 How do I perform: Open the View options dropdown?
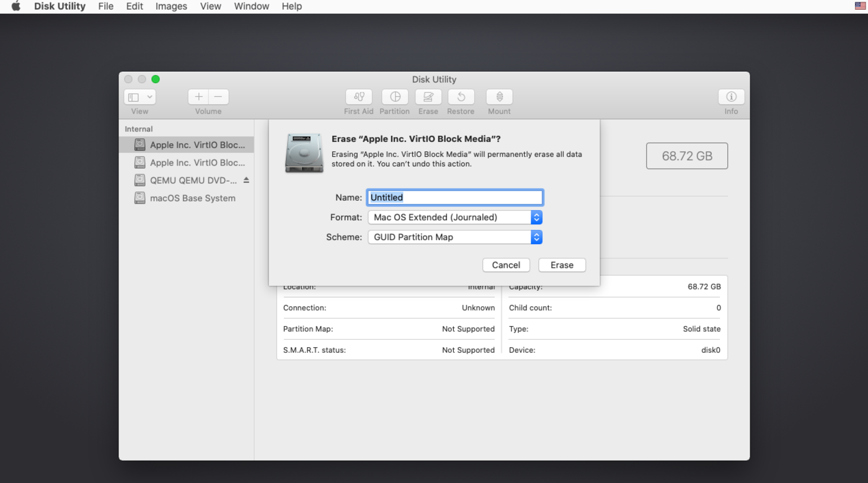click(139, 97)
